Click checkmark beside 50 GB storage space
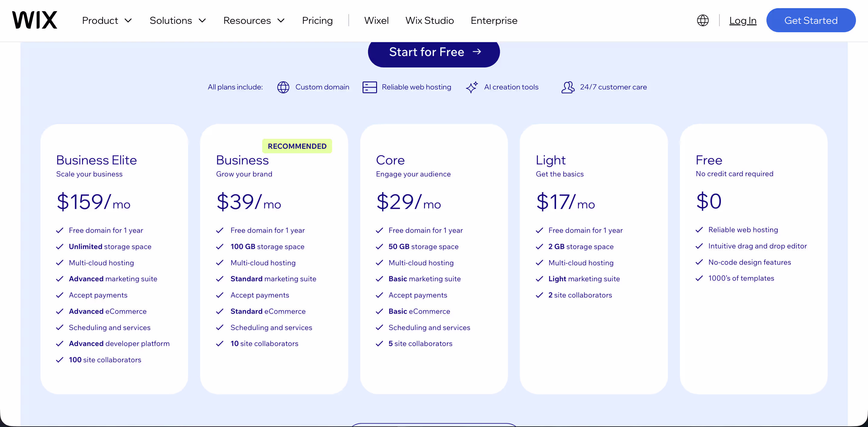The height and width of the screenshot is (427, 868). tap(379, 247)
